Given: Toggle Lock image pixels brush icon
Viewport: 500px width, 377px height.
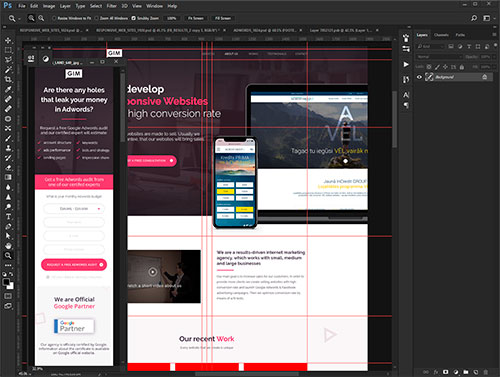Looking at the screenshot, I should (437, 67).
